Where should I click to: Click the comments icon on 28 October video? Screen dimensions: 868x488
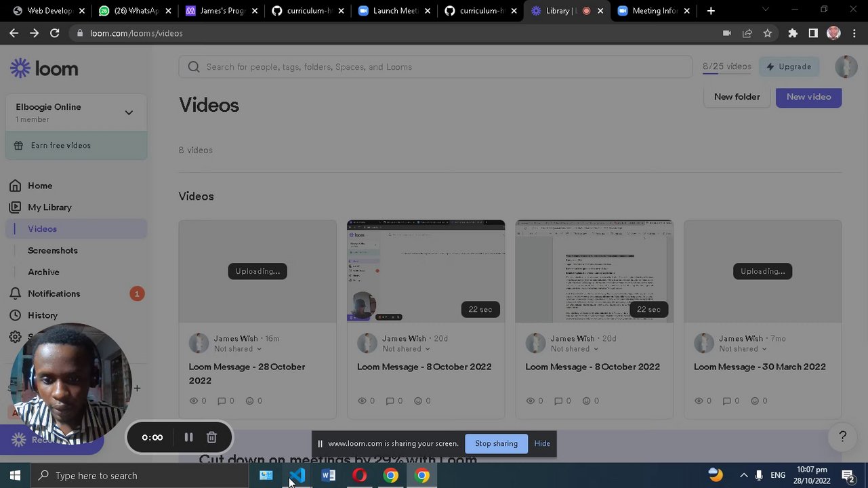[x=222, y=401]
